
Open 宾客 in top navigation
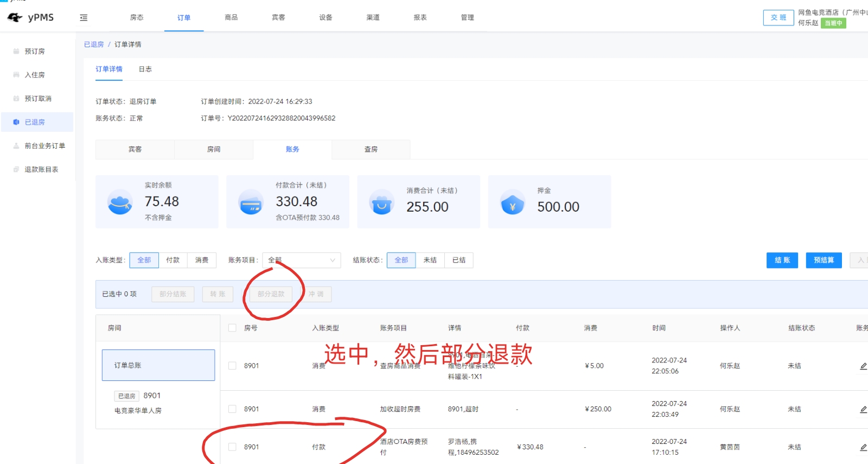(x=278, y=17)
